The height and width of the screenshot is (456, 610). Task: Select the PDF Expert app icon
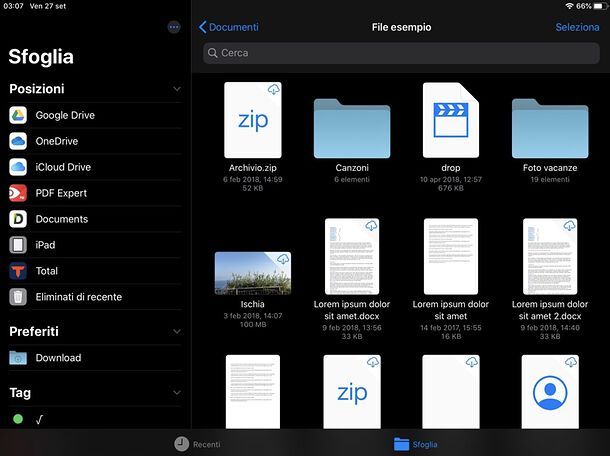[x=18, y=193]
